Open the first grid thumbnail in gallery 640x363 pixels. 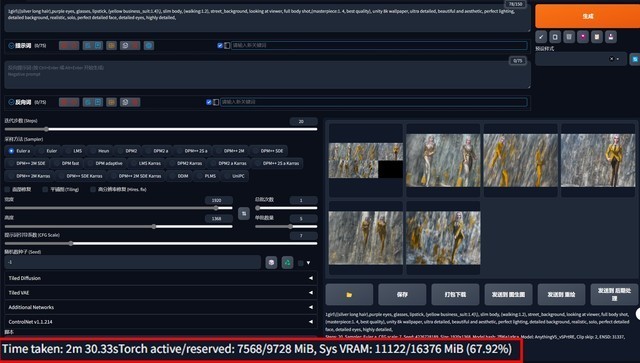pyautogui.click(x=366, y=160)
